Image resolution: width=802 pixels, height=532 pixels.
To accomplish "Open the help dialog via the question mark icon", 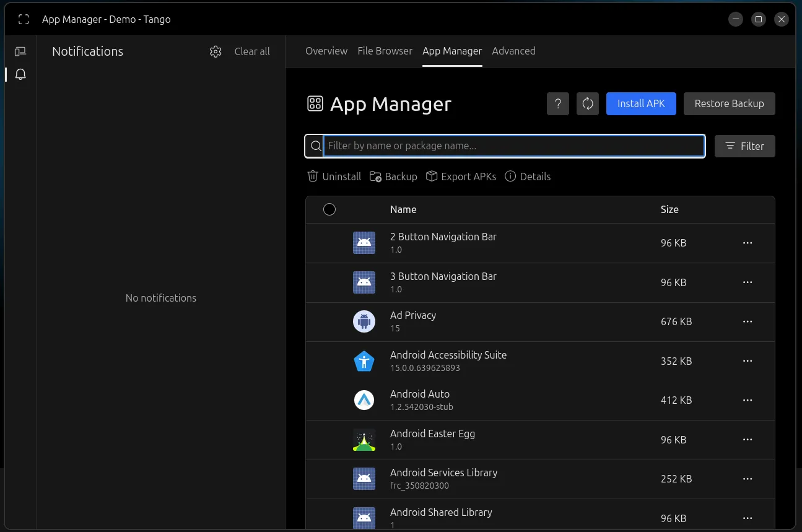I will (557, 103).
